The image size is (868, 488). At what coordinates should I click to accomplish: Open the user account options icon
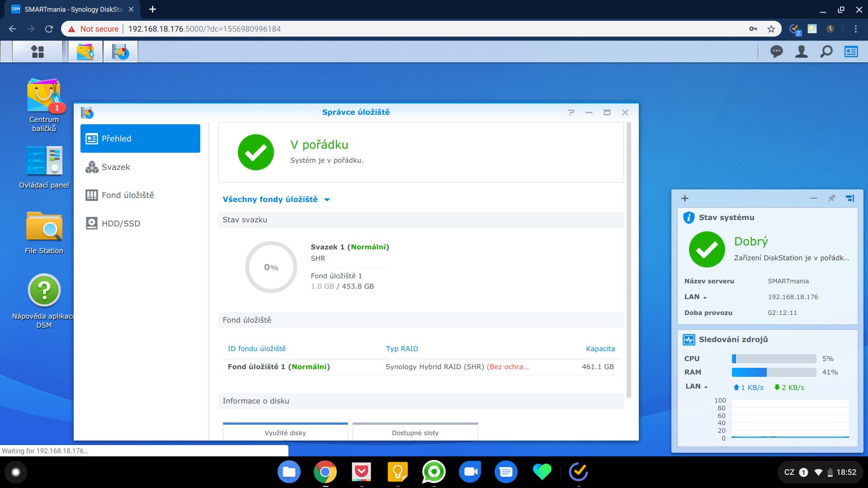pyautogui.click(x=801, y=52)
